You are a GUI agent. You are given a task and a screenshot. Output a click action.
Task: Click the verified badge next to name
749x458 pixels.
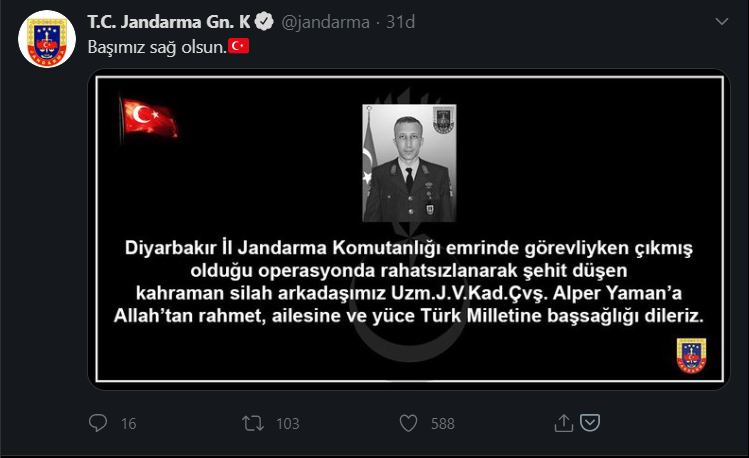pos(264,21)
